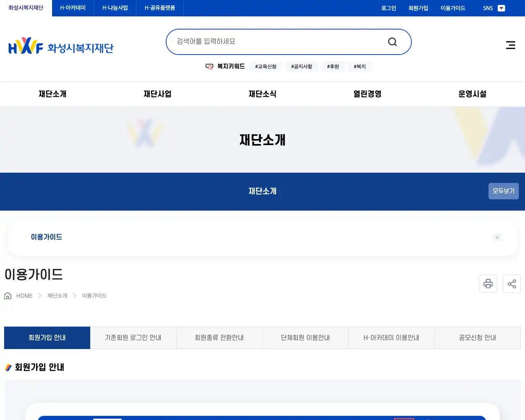Click the 로그인 link in the top bar
The image size is (525, 420).
pos(388,8)
